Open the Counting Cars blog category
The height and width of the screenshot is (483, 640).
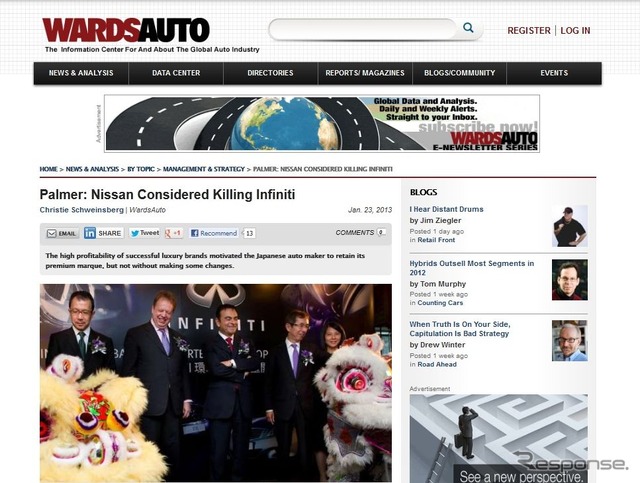tap(440, 303)
